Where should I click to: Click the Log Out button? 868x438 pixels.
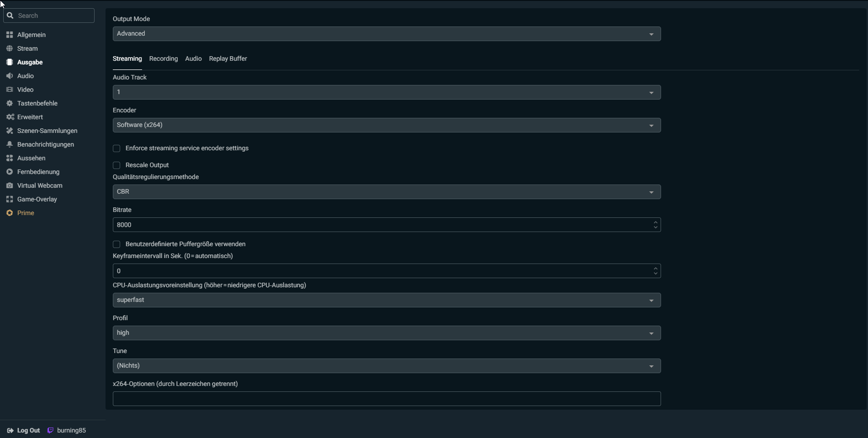24,430
